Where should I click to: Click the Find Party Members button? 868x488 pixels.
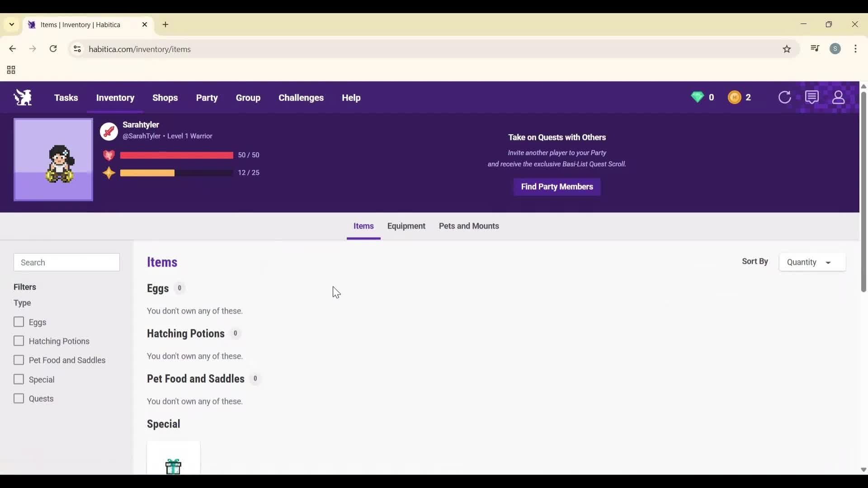pos(557,187)
